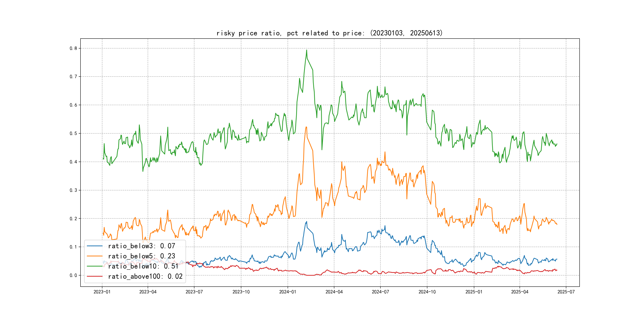Click the 2024-01 x-axis tick label
Viewport: 644px width, 322px height.
click(x=287, y=292)
